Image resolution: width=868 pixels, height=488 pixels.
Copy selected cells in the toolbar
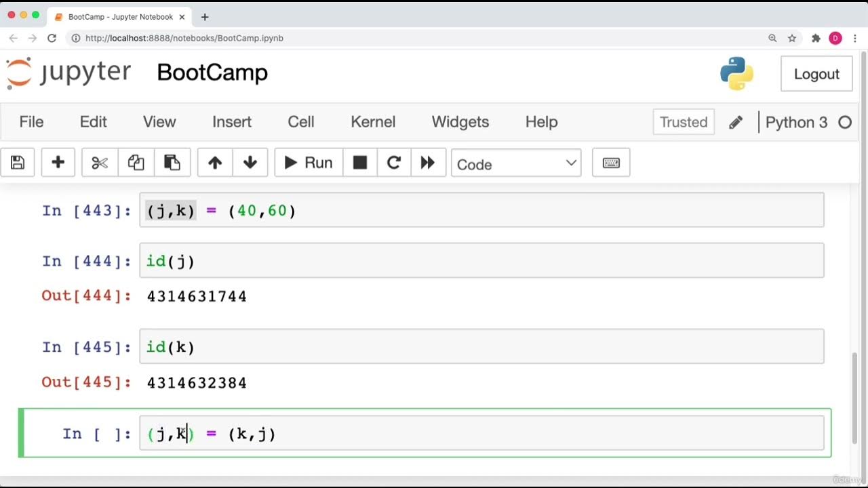coord(136,163)
